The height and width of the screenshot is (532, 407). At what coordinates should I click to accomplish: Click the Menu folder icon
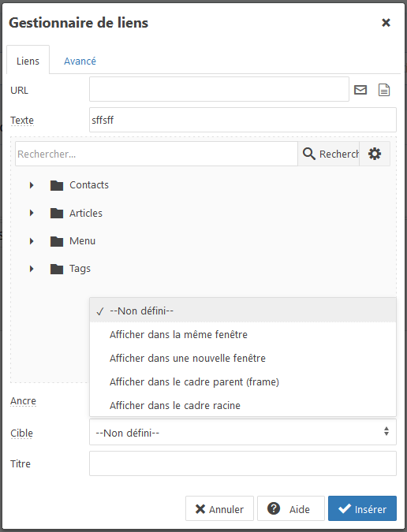coord(57,241)
